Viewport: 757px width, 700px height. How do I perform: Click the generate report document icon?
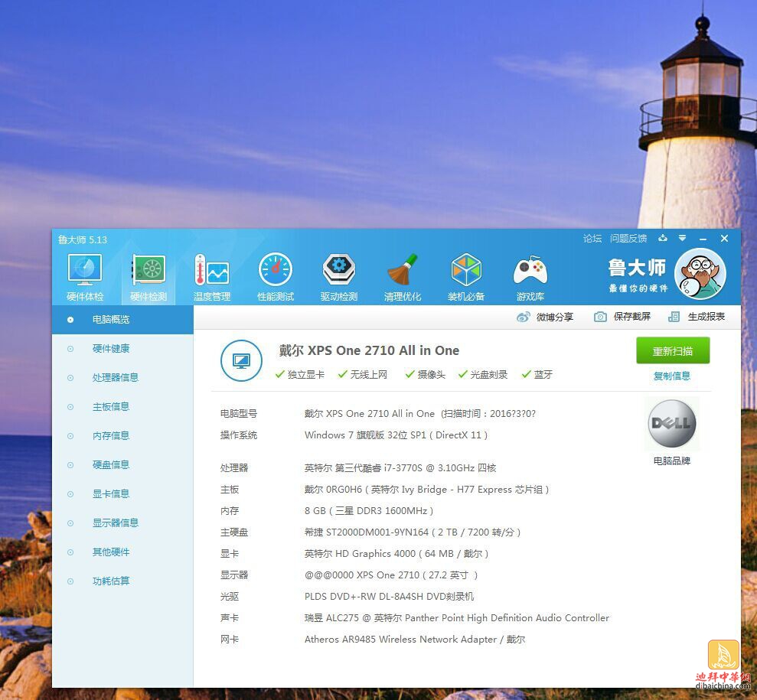[674, 317]
